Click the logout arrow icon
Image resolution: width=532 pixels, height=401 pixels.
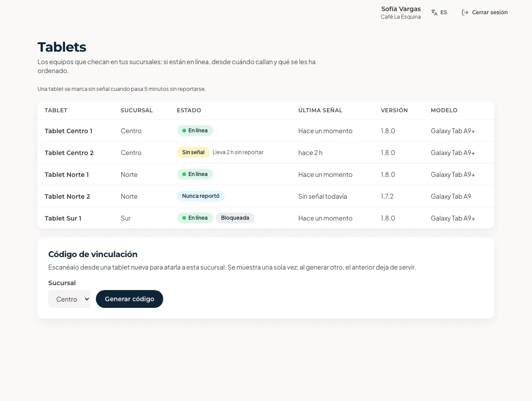(x=465, y=12)
